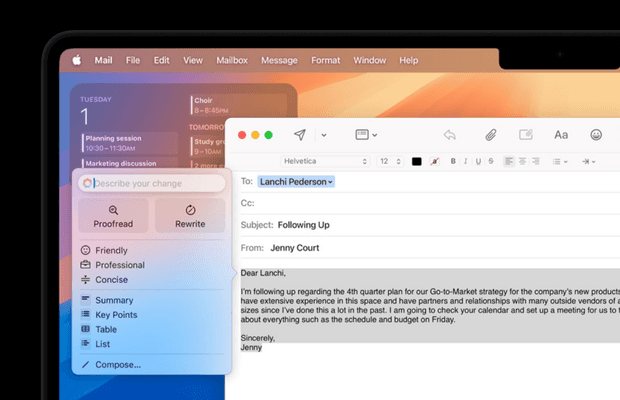This screenshot has height=400, width=620.
Task: Click the Rewrite button
Action: [190, 216]
